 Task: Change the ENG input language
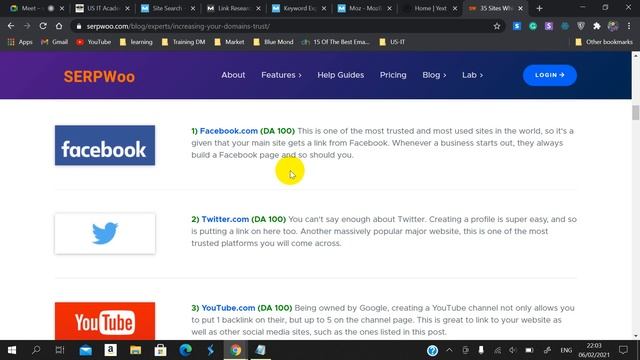click(566, 350)
